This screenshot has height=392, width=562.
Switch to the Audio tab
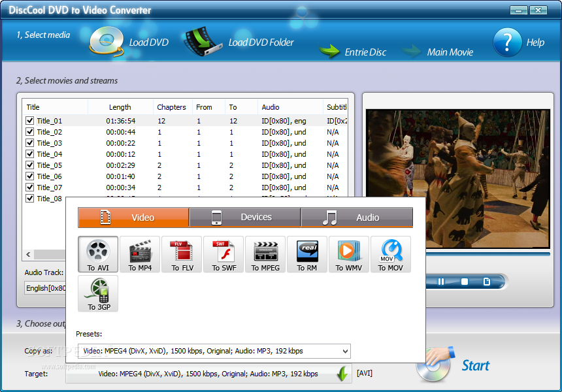click(357, 218)
